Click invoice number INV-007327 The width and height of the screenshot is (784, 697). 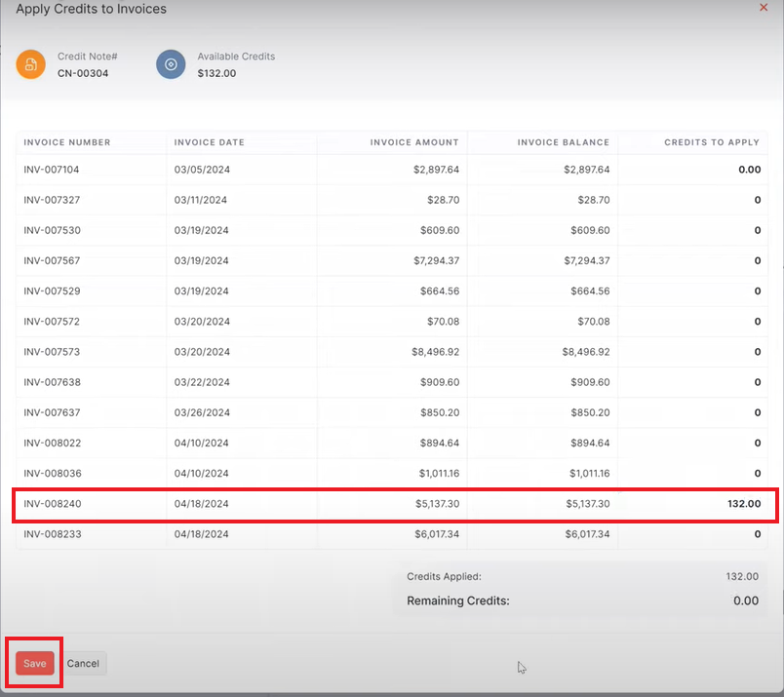tap(52, 200)
